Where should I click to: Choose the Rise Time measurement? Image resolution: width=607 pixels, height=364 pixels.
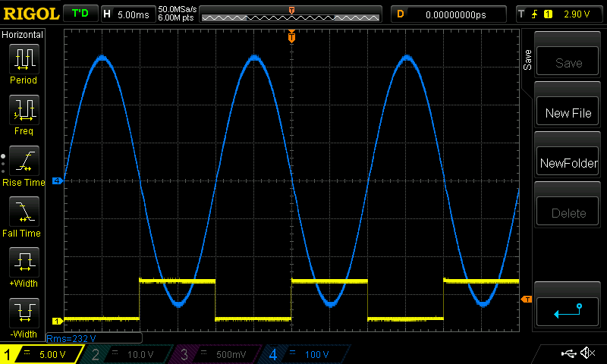[x=24, y=161]
